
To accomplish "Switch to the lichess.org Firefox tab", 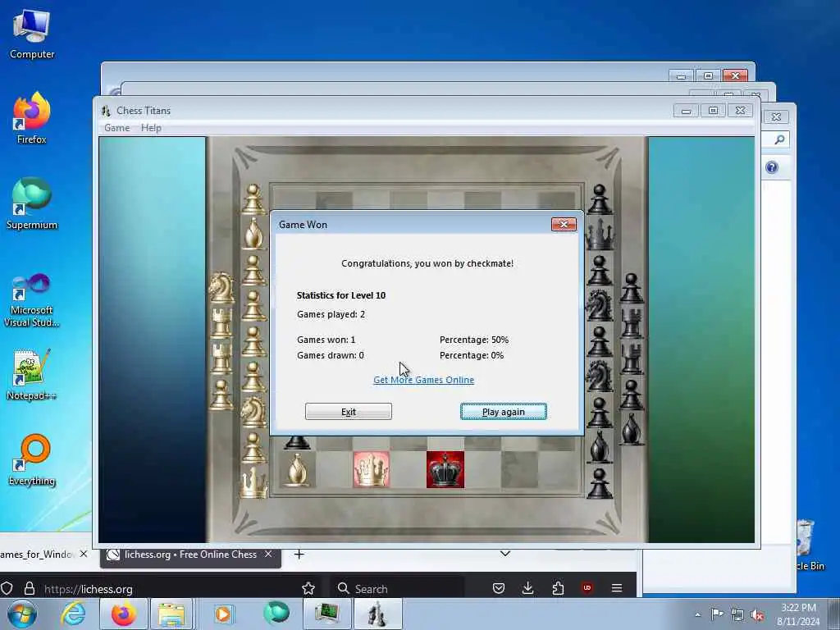I will (x=190, y=555).
